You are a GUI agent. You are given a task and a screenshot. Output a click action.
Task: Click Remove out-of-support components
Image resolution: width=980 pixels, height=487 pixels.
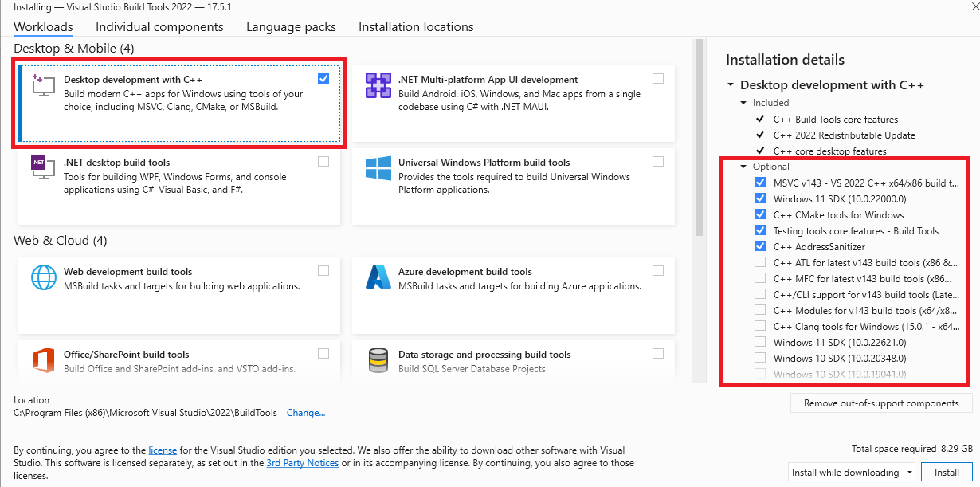point(880,403)
